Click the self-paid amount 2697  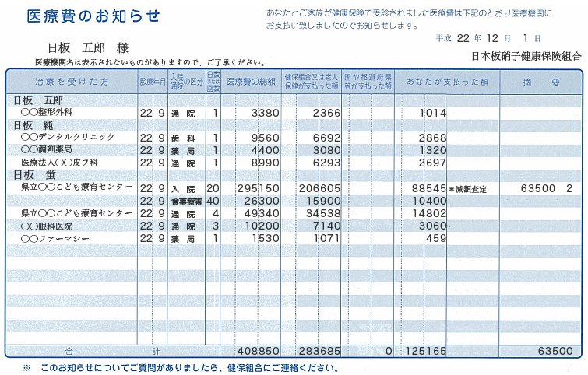tap(432, 163)
